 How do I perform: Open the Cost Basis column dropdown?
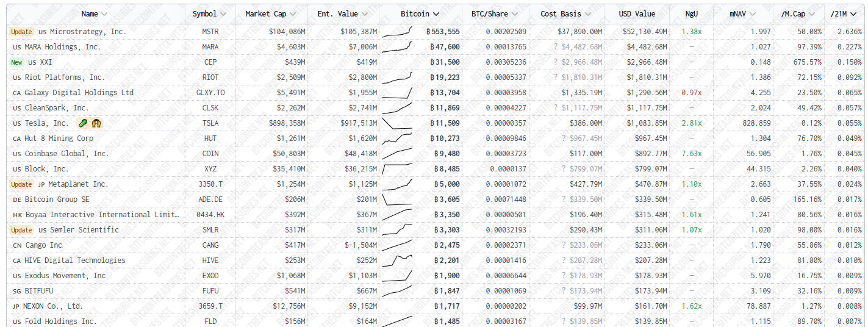pos(587,14)
